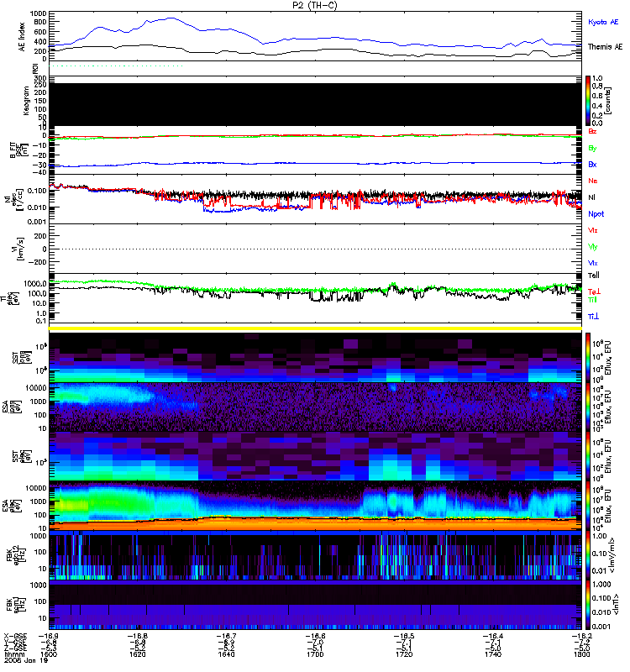Select the red Bz legend label
Image resolution: width=630 pixels, height=672 pixels.
click(x=592, y=132)
